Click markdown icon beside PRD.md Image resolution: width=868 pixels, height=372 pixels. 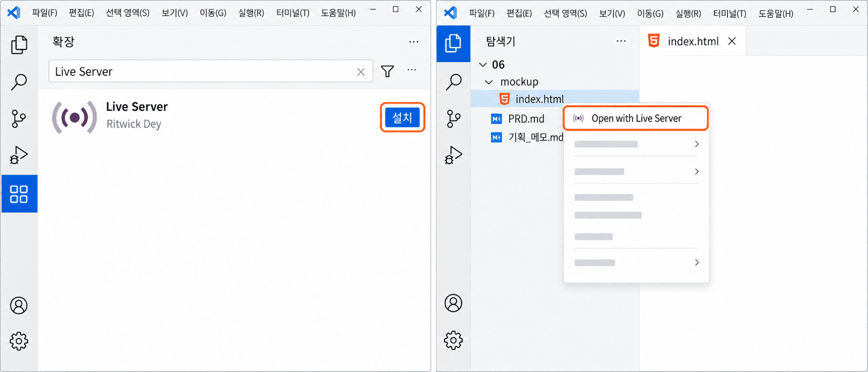coord(496,119)
